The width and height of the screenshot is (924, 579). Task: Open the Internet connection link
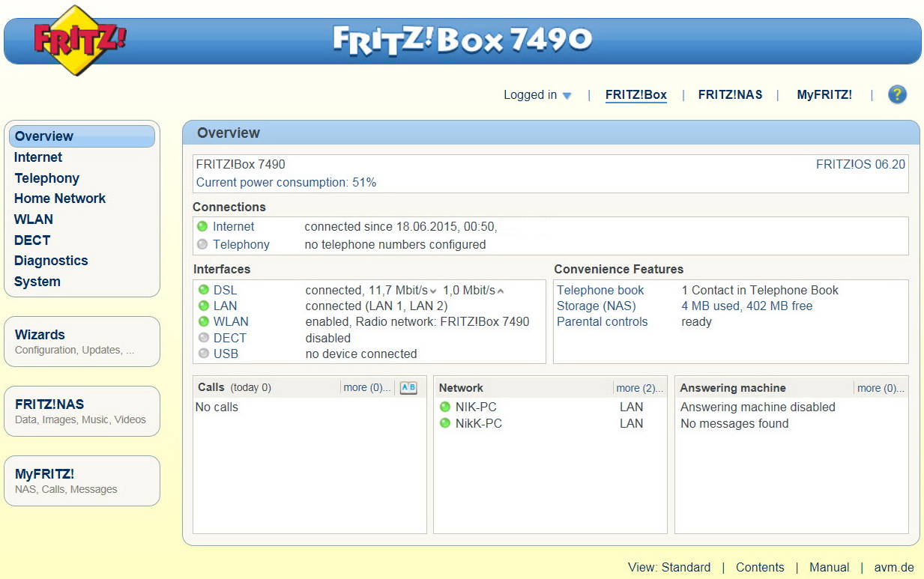[x=234, y=226]
